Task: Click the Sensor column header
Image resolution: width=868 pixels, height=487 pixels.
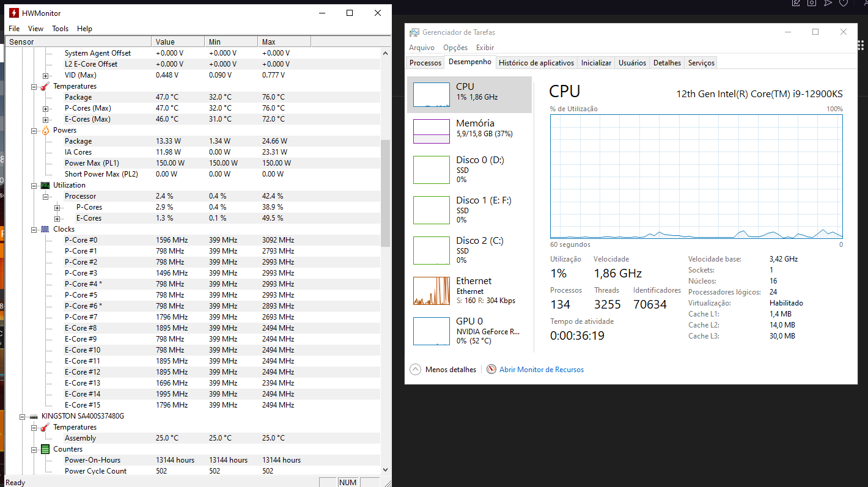Action: tap(78, 42)
